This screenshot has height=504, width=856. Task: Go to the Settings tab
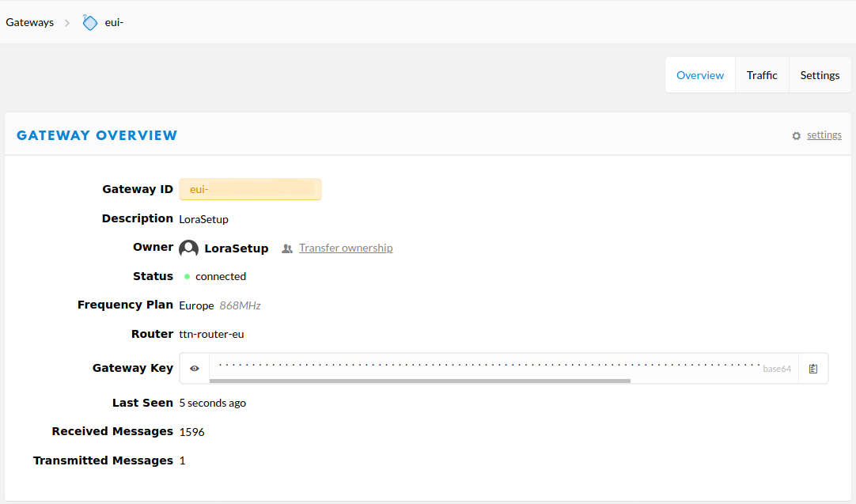coord(820,75)
